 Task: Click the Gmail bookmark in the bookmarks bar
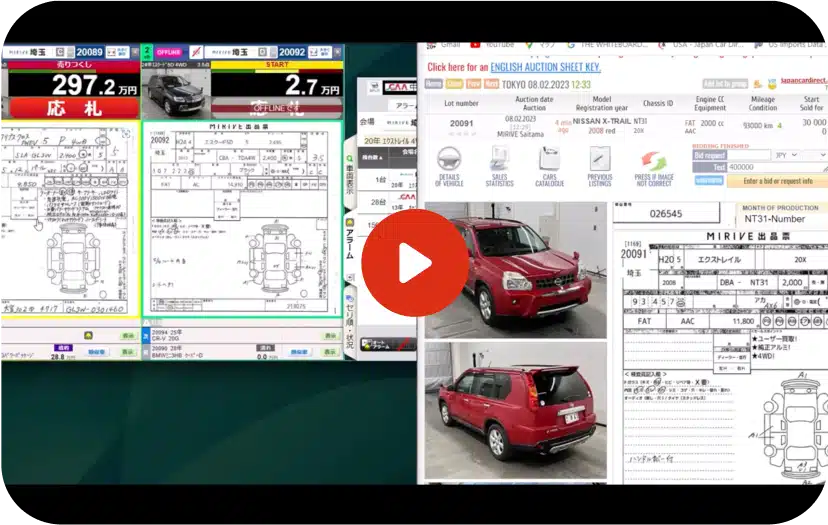pyautogui.click(x=449, y=44)
